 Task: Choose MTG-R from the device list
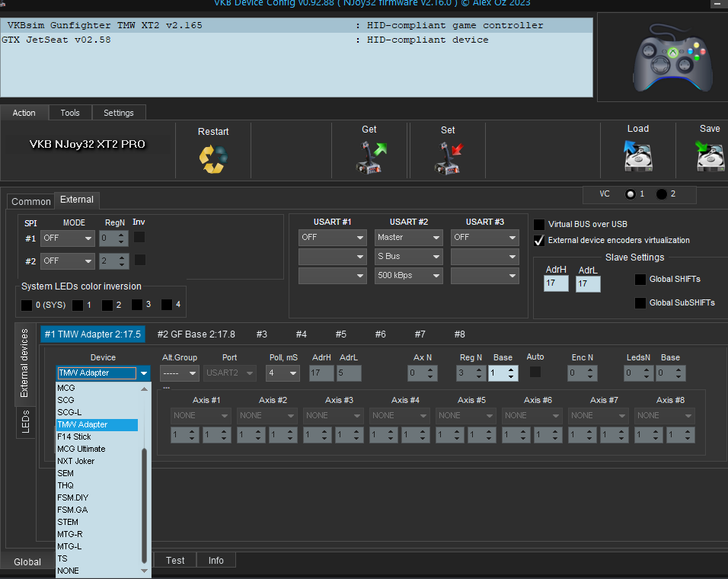point(97,534)
